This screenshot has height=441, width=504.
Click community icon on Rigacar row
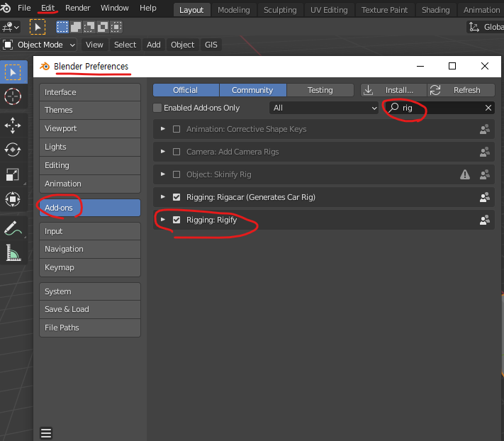[x=484, y=197]
